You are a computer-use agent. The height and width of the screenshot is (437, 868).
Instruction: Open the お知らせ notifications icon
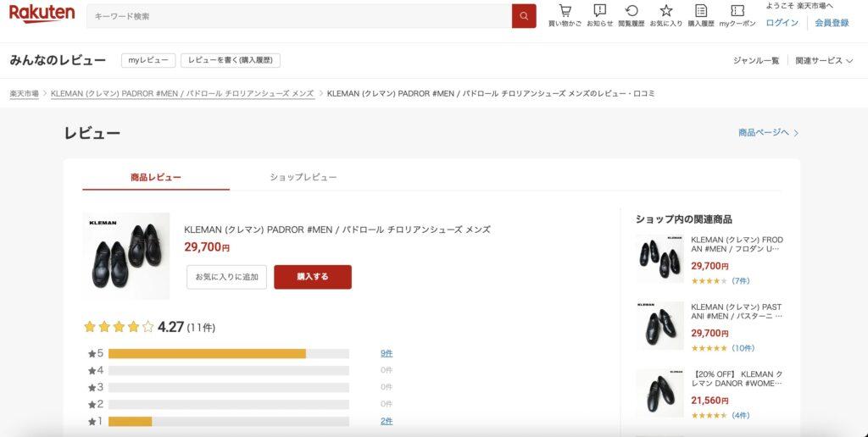tap(599, 11)
